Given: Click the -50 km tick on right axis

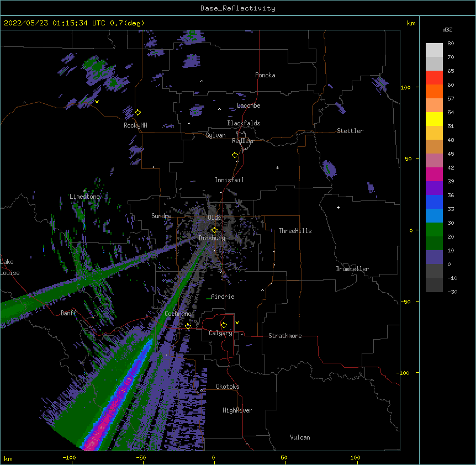Looking at the screenshot, I should click(405, 302).
